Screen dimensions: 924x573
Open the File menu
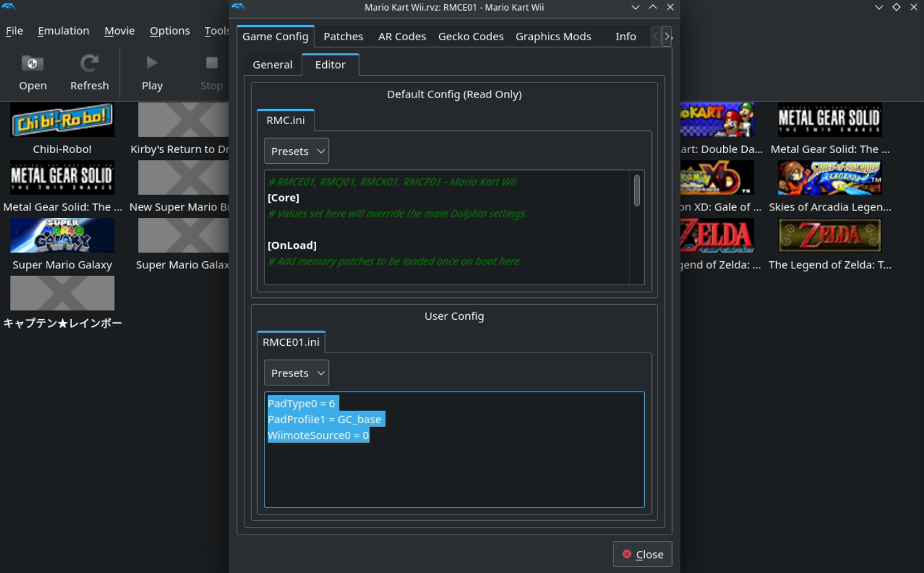14,30
